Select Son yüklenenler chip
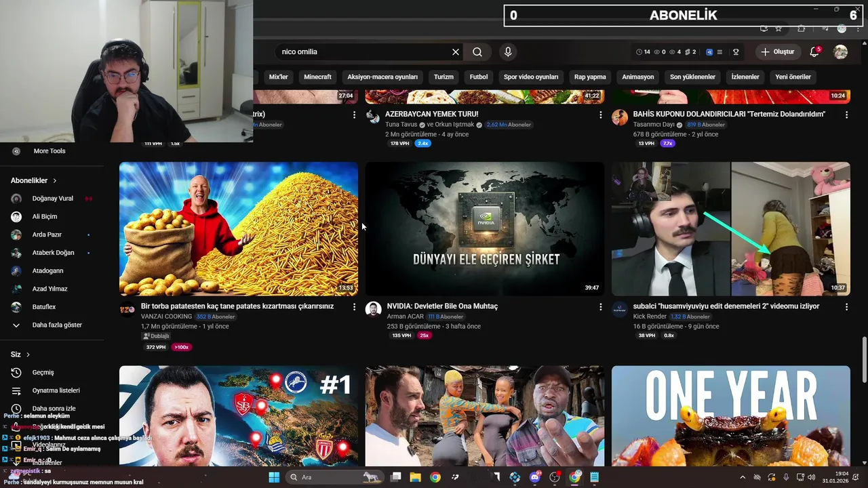The image size is (868, 488). coord(692,77)
